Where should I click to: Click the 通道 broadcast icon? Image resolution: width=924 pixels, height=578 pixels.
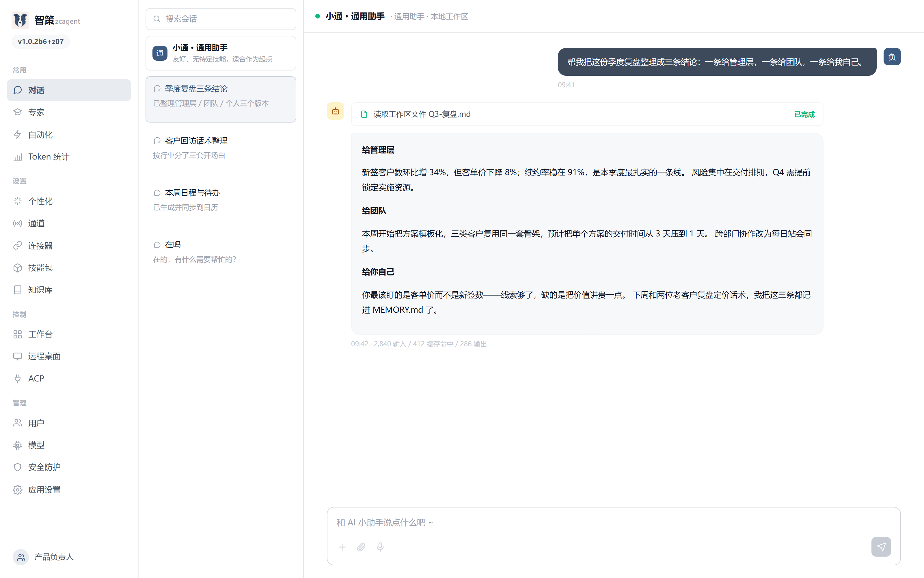click(x=18, y=223)
